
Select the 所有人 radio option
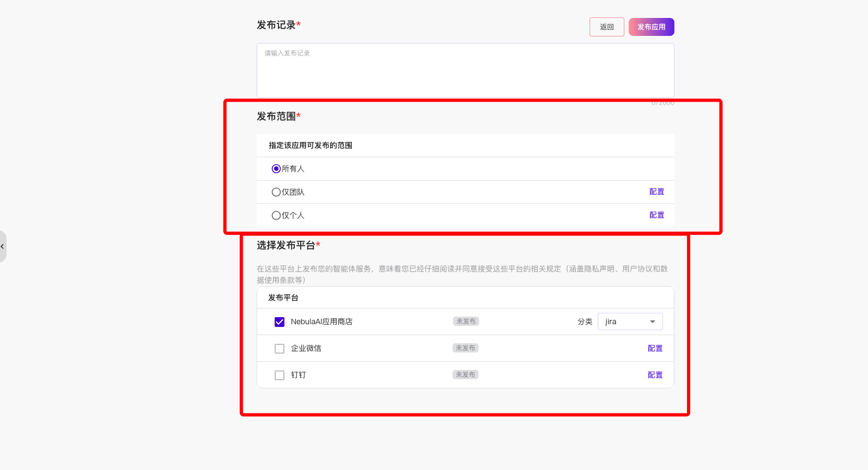(x=276, y=169)
